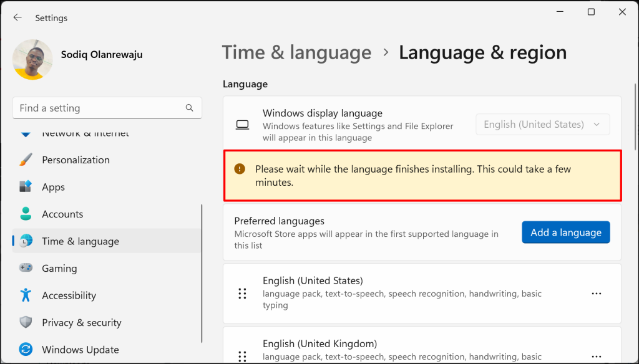
Task: Click the Personalization paintbrush icon
Action: click(26, 160)
